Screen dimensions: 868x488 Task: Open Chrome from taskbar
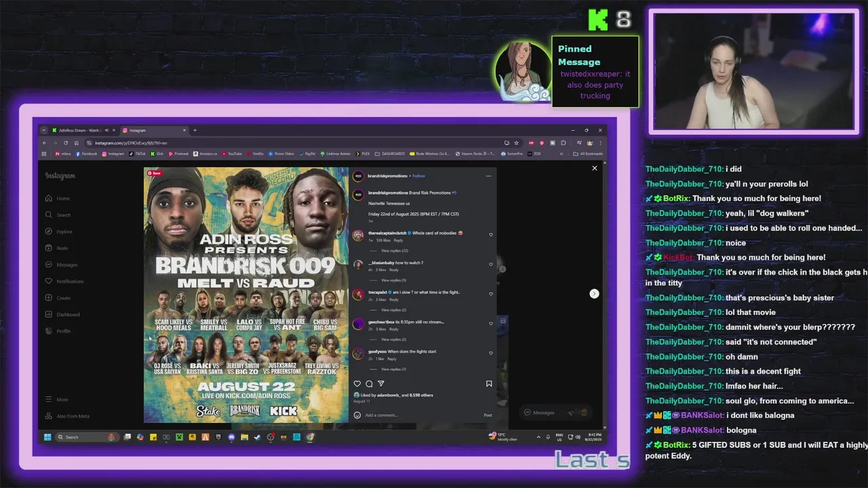coord(310,437)
